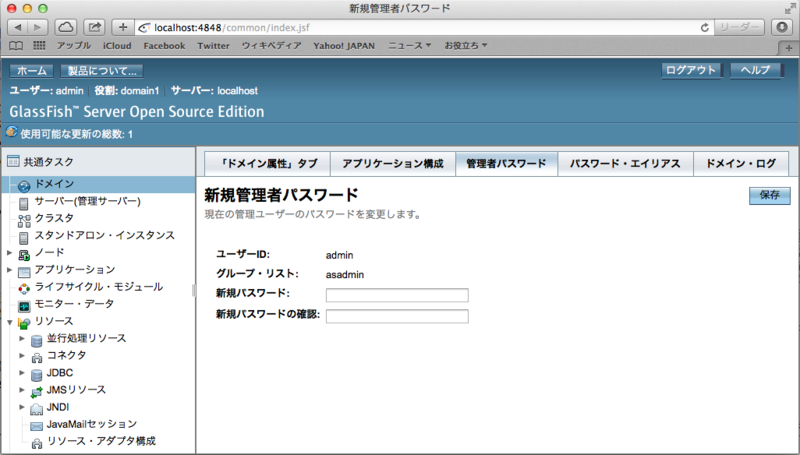The height and width of the screenshot is (455, 800).
Task: Click the 保存 save button
Action: coord(769,195)
